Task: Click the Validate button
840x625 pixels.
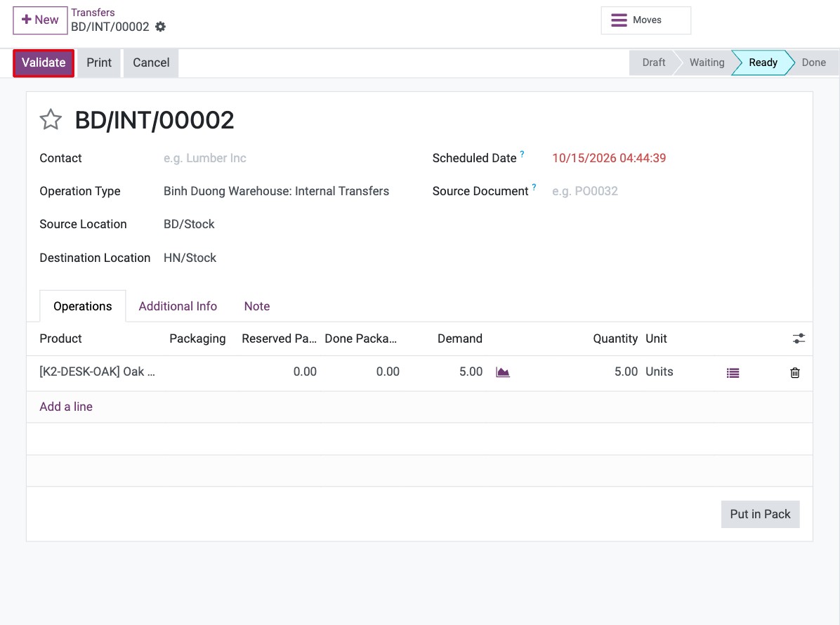Action: coord(44,63)
